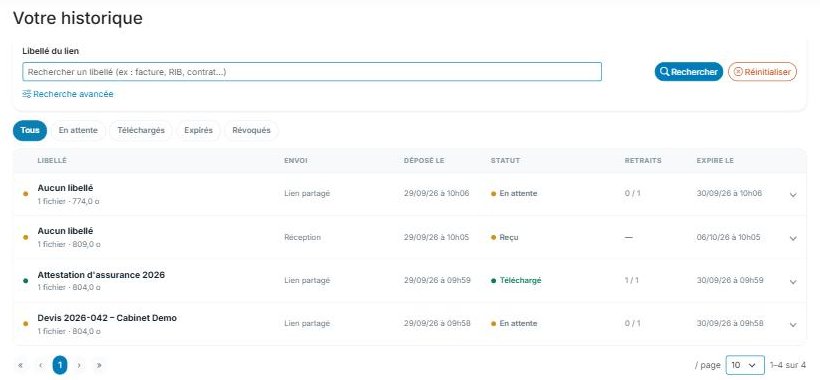Expand the row deposited at 10h06

[793, 194]
